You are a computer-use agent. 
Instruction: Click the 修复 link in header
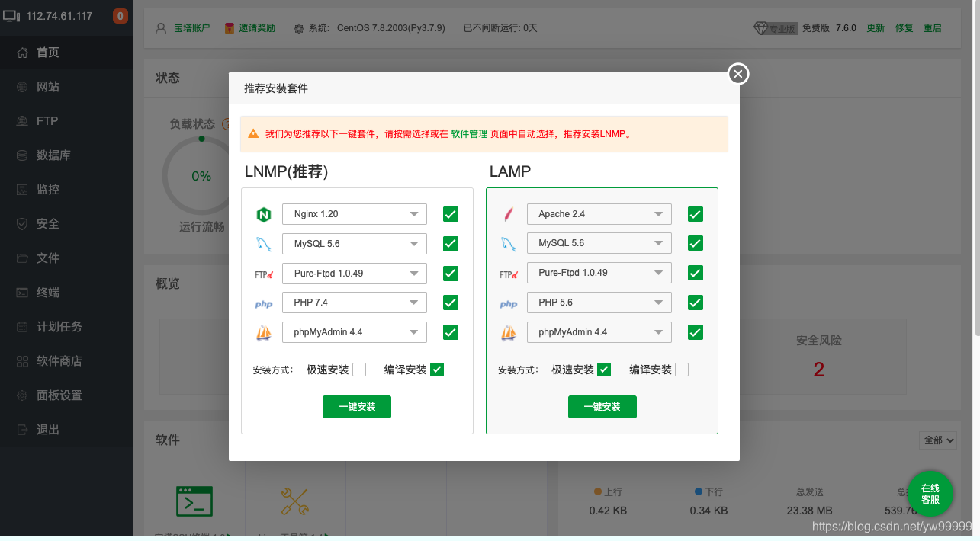pos(904,28)
